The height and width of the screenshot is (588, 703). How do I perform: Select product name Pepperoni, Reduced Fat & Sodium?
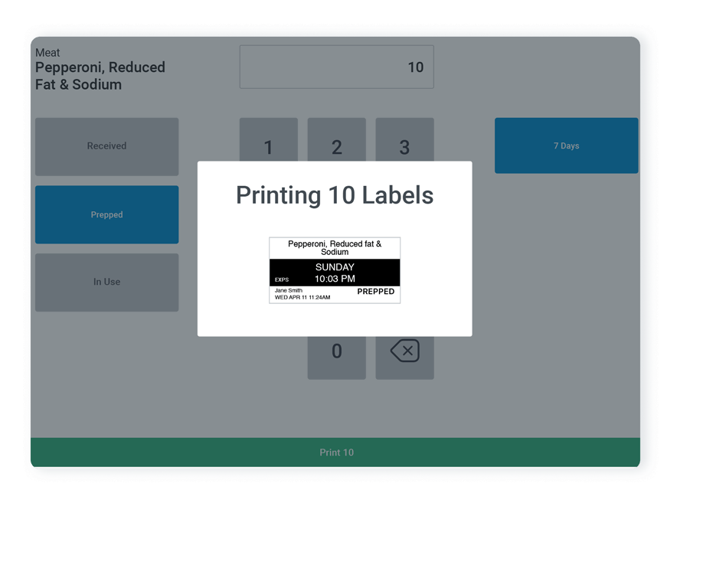tap(100, 76)
